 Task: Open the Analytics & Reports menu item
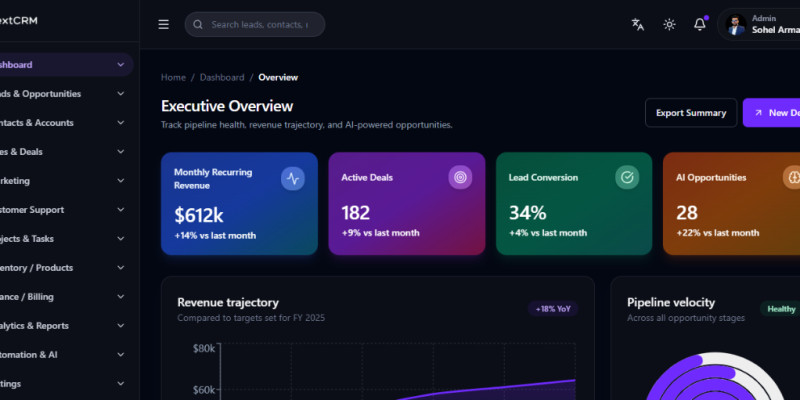[60, 325]
